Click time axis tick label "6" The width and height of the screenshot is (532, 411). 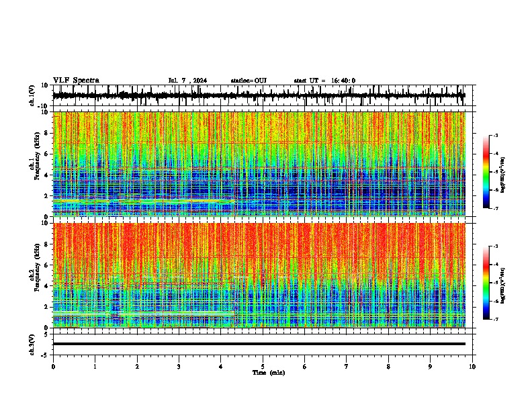305,367
